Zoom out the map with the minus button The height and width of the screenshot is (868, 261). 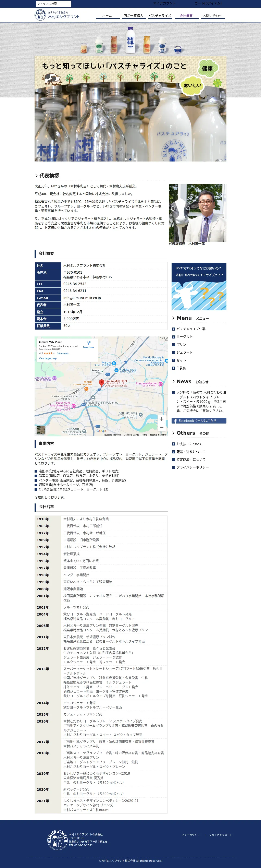(x=162, y=427)
